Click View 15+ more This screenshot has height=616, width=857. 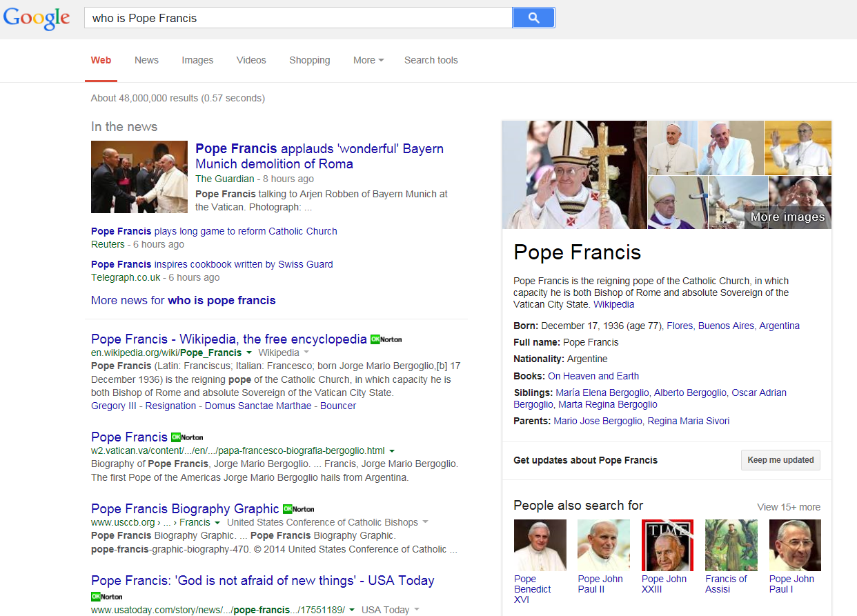pyautogui.click(x=789, y=507)
